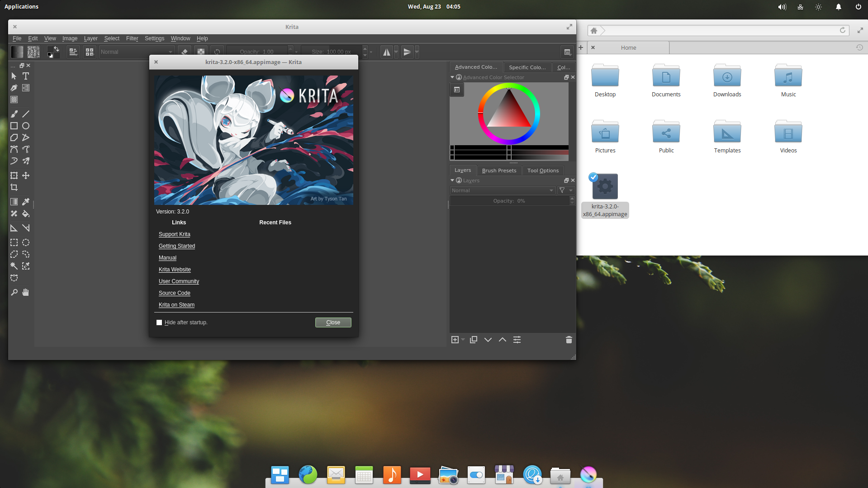This screenshot has height=488, width=868.
Task: Open the File menu
Action: coord(17,38)
